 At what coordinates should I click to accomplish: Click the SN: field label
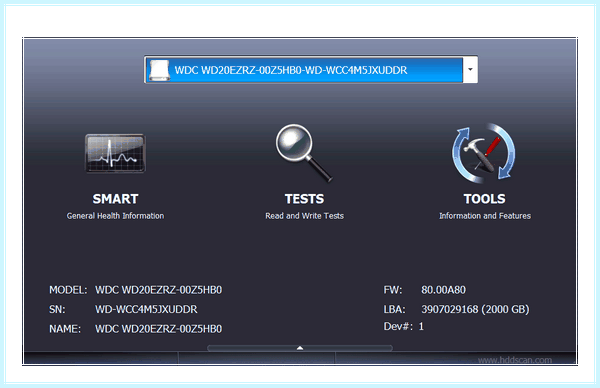pyautogui.click(x=57, y=309)
